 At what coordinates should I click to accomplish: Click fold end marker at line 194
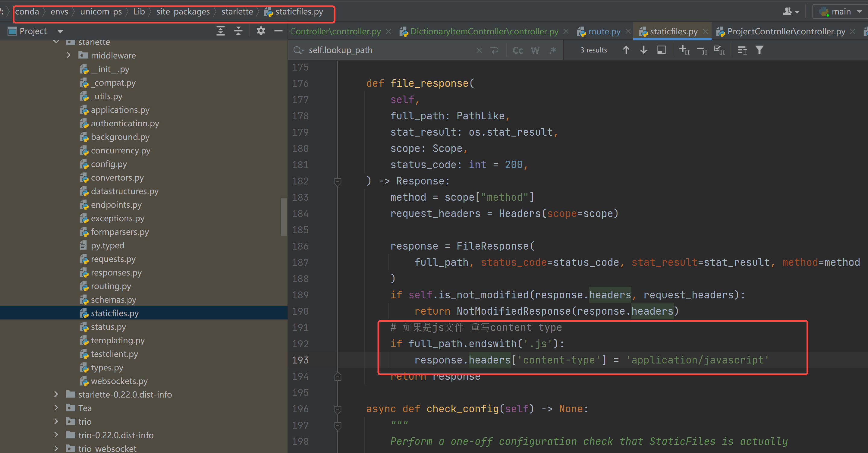point(338,376)
